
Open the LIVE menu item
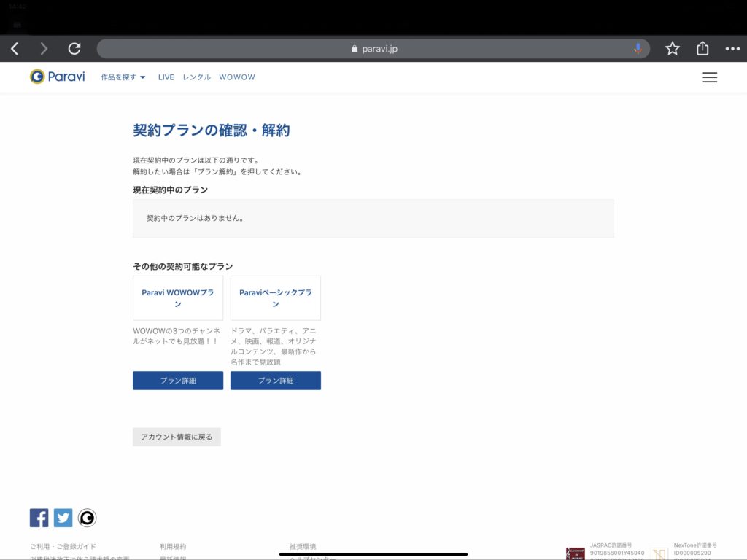coord(166,77)
